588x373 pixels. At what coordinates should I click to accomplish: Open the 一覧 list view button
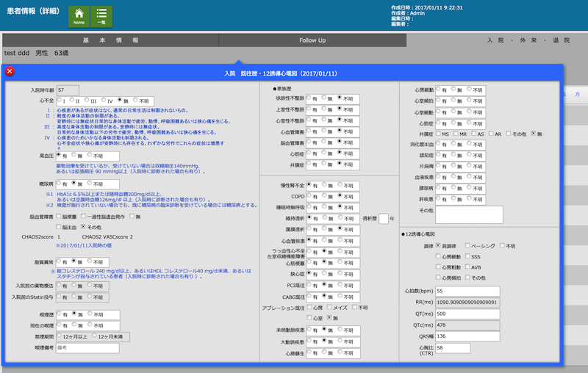coord(101,16)
